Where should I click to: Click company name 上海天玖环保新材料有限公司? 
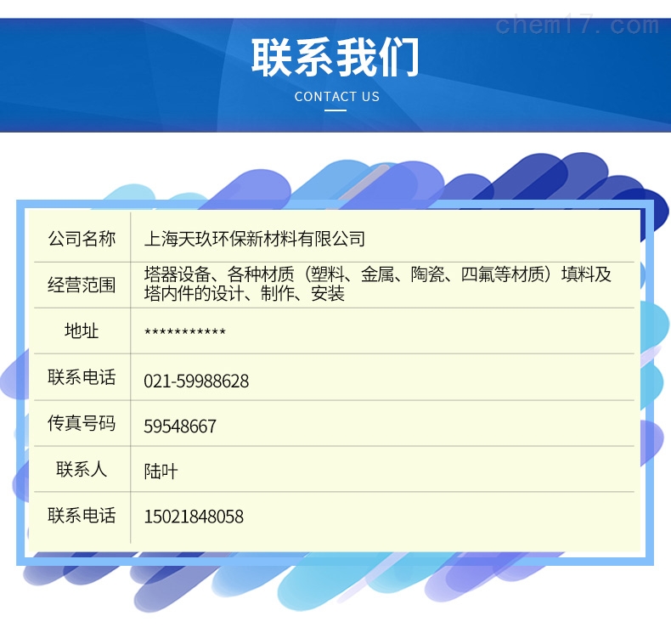pyautogui.click(x=255, y=239)
